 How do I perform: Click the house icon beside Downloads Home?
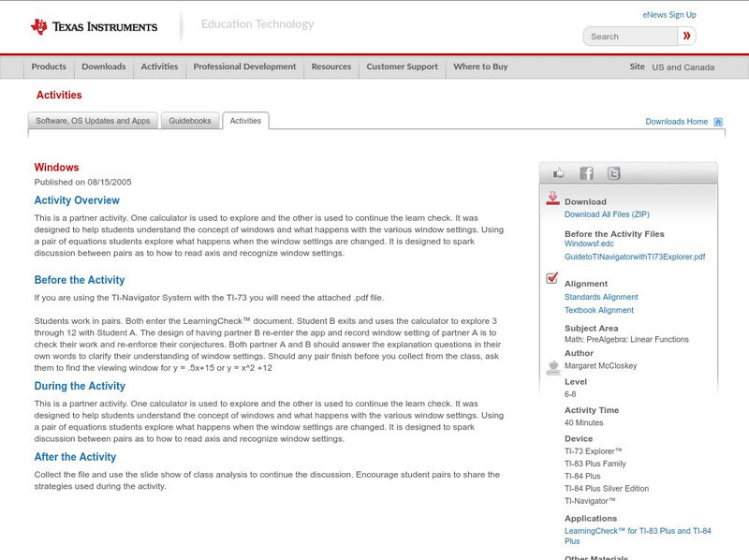click(717, 121)
